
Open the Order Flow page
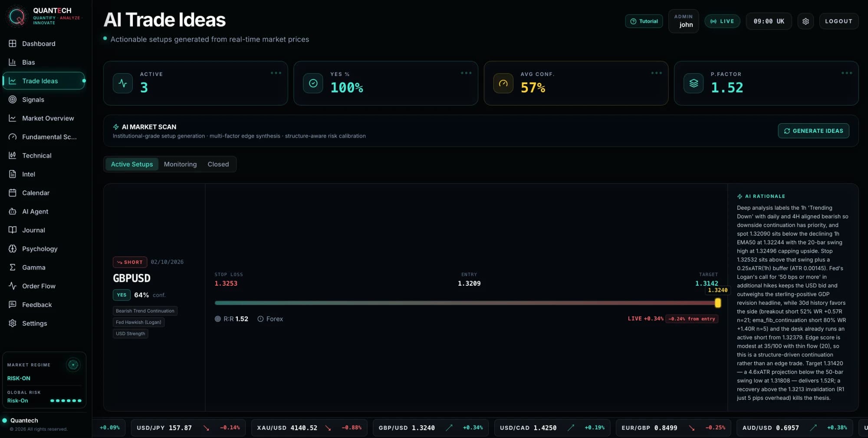(43, 286)
